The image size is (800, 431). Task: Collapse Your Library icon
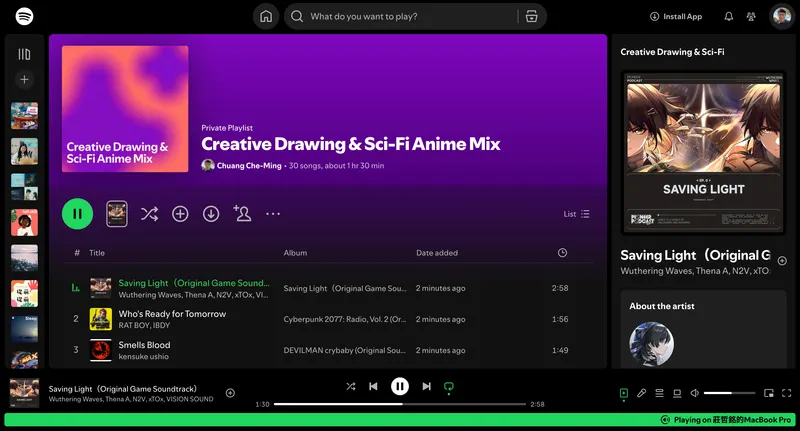tap(24, 54)
